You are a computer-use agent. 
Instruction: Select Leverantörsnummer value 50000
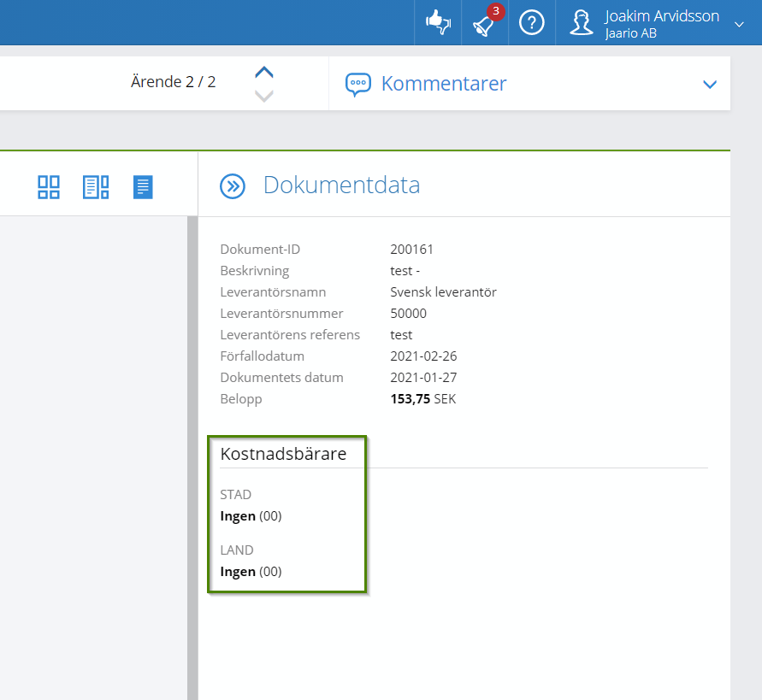408,314
